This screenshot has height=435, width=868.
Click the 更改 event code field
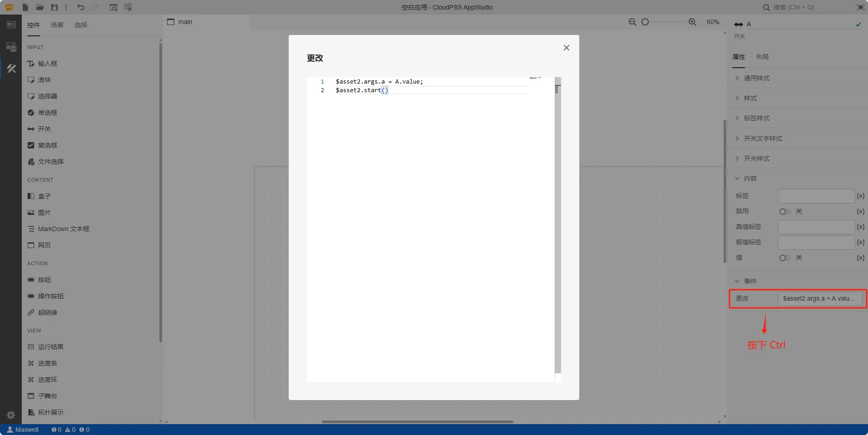pyautogui.click(x=820, y=298)
